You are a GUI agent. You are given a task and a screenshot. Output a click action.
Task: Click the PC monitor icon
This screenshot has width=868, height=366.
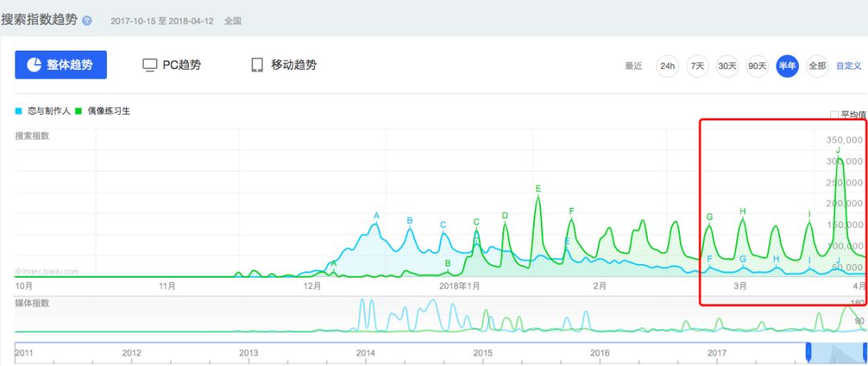point(149,65)
